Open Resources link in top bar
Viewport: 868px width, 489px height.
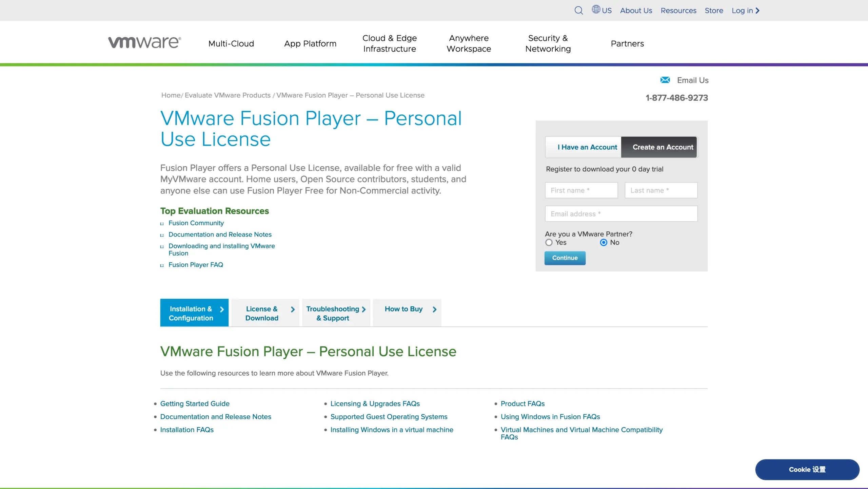click(678, 11)
